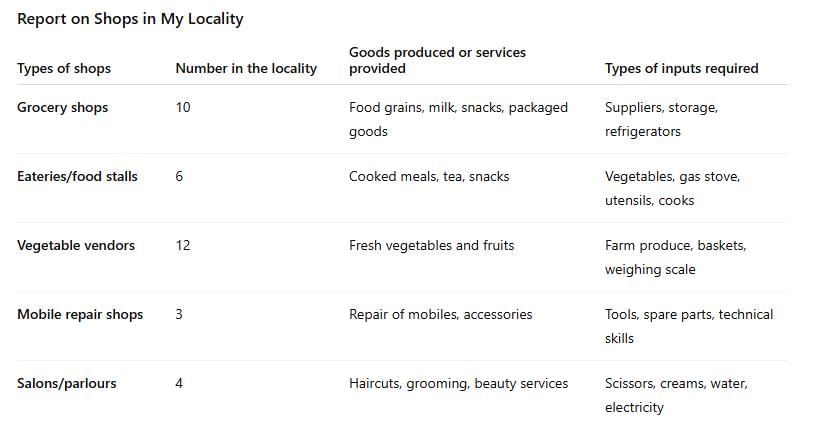817x439 pixels.
Task: Select 'Goods produced or services provided' header
Action: pos(437,60)
